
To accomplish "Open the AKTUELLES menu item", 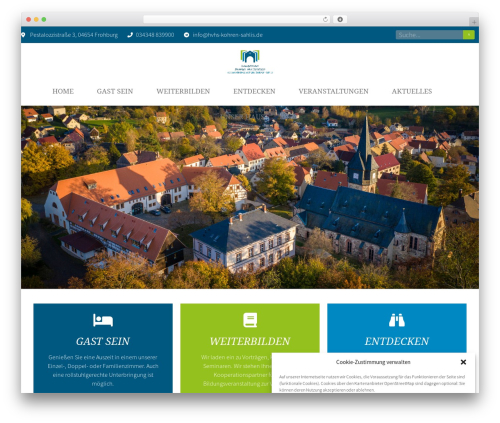I will pos(412,91).
